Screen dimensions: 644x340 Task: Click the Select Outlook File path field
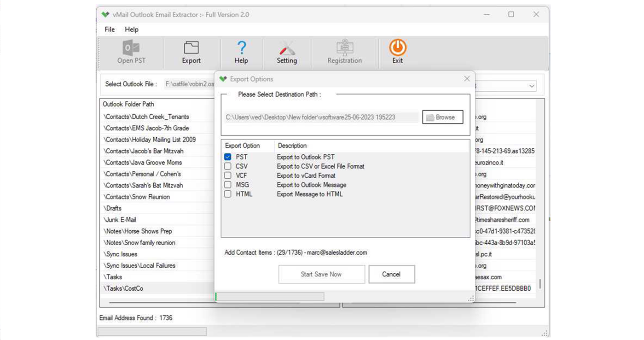(190, 84)
